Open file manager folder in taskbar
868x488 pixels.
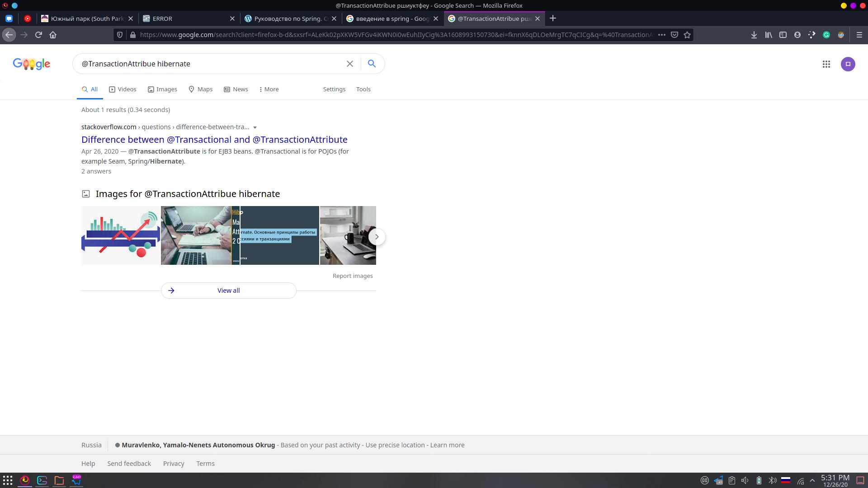pyautogui.click(x=59, y=480)
